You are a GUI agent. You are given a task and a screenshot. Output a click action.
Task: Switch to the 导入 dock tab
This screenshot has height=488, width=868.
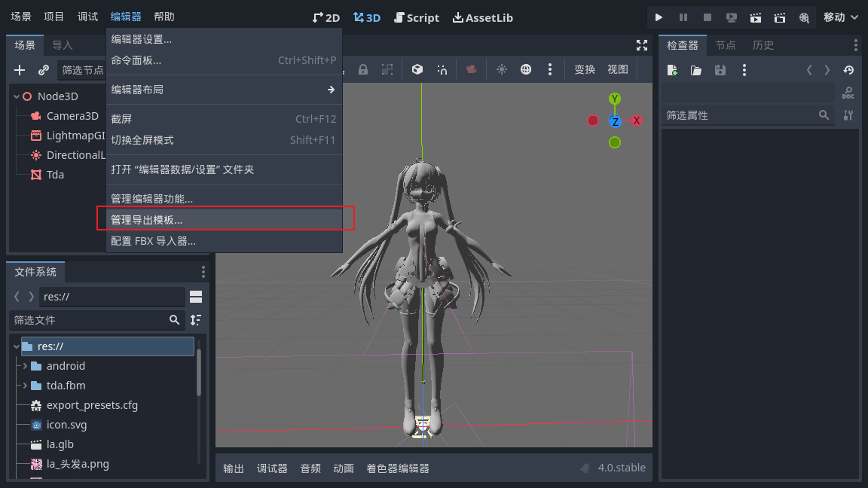click(62, 45)
